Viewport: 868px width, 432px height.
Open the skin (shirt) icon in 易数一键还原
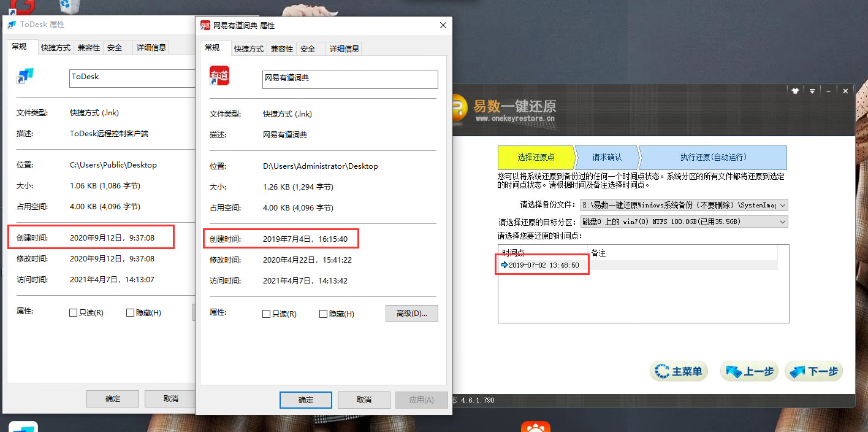[795, 91]
